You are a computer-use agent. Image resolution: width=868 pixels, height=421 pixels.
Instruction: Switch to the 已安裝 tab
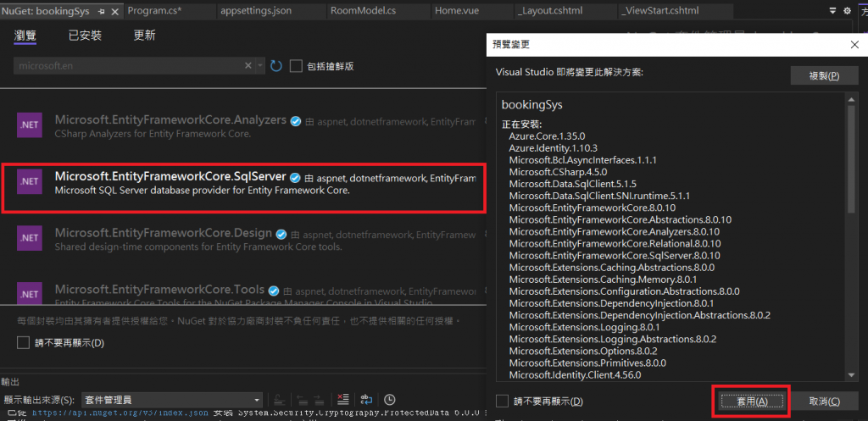click(x=85, y=36)
